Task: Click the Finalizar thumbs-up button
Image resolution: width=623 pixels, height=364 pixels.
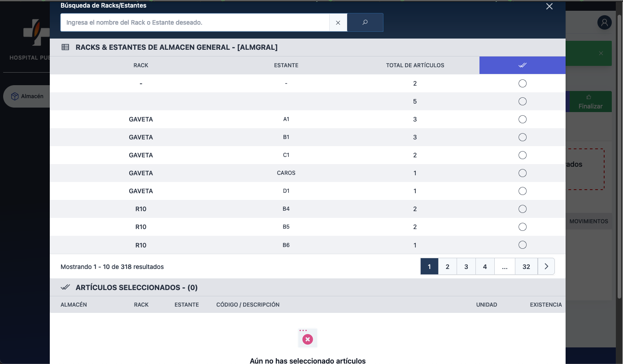Action: [590, 102]
